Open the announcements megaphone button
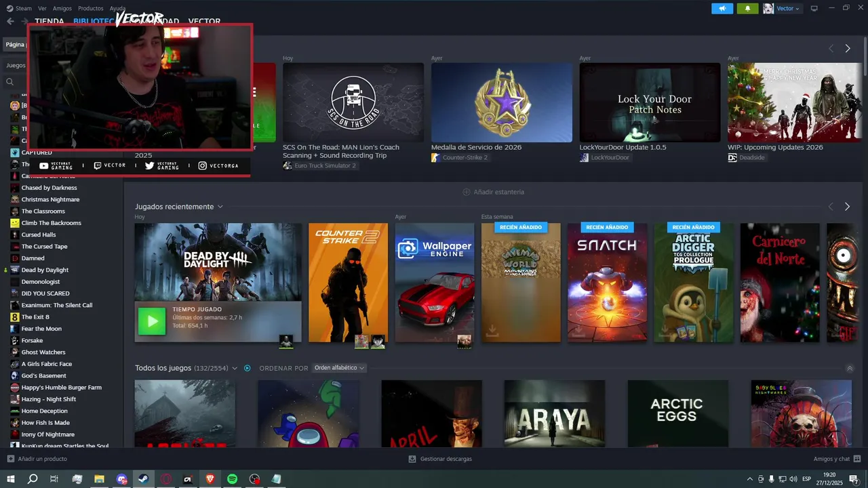868x488 pixels. click(x=722, y=8)
